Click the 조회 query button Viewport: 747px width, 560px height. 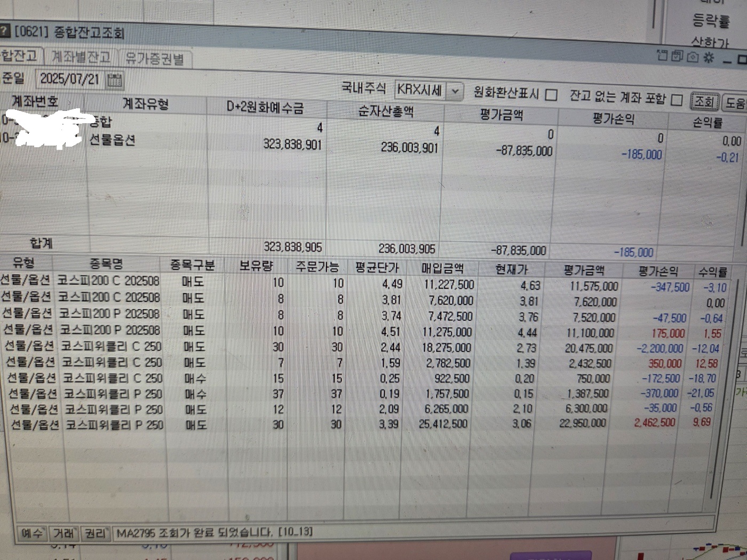tap(704, 101)
